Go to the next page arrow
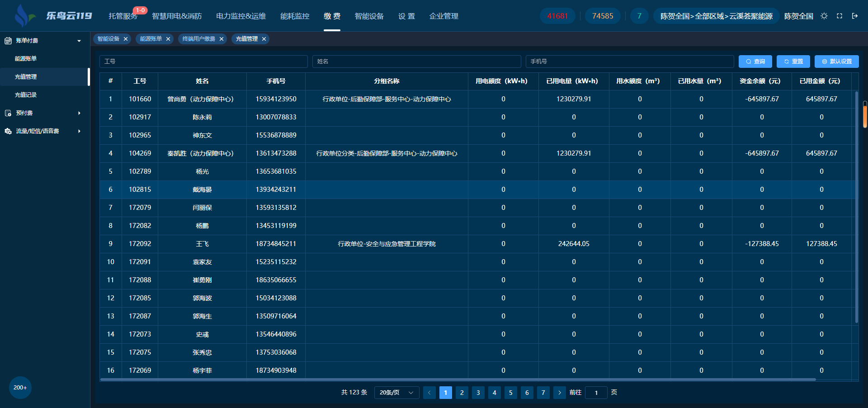Image resolution: width=868 pixels, height=408 pixels. 559,393
